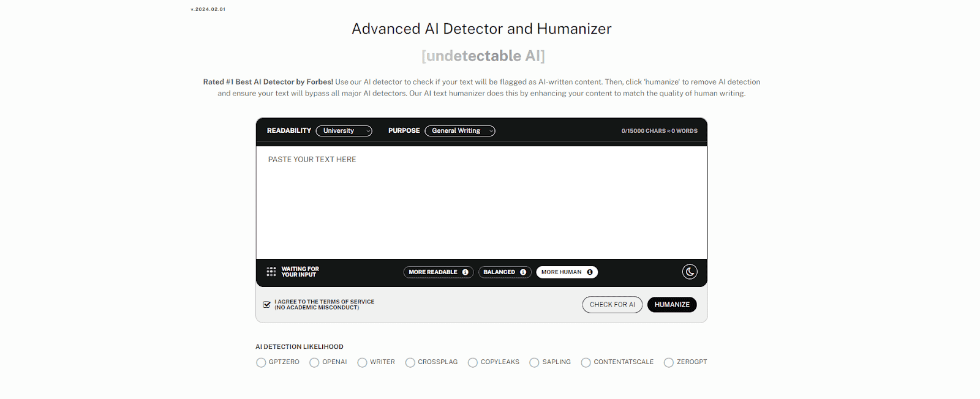
Task: Click the Advanced AI Detector and Humanizer title
Action: click(481, 29)
